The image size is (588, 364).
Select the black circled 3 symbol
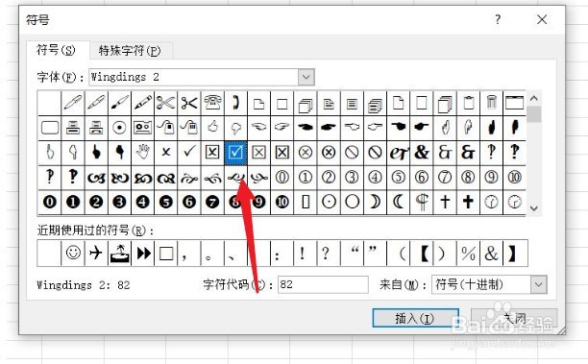[119, 202]
